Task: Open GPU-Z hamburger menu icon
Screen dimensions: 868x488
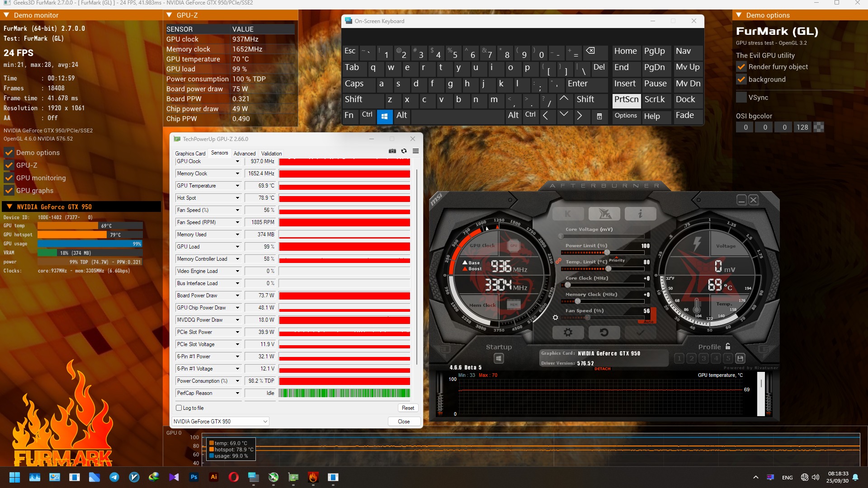Action: (x=415, y=151)
